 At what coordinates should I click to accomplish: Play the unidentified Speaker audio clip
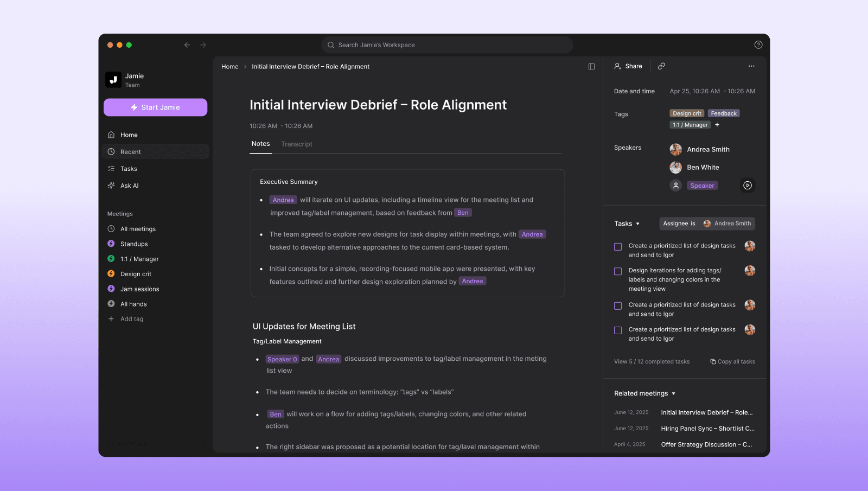[x=747, y=186]
